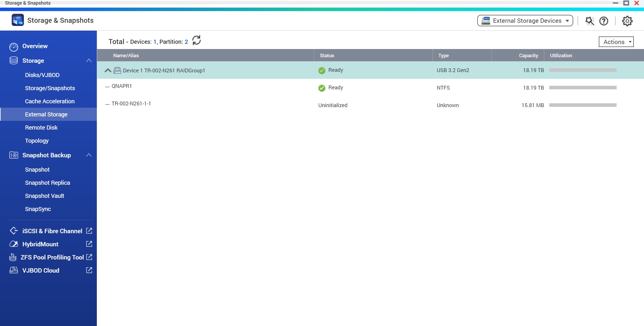Open ZFS Pool Profiling Tool
Screen dimensions: 644x326
(52, 257)
